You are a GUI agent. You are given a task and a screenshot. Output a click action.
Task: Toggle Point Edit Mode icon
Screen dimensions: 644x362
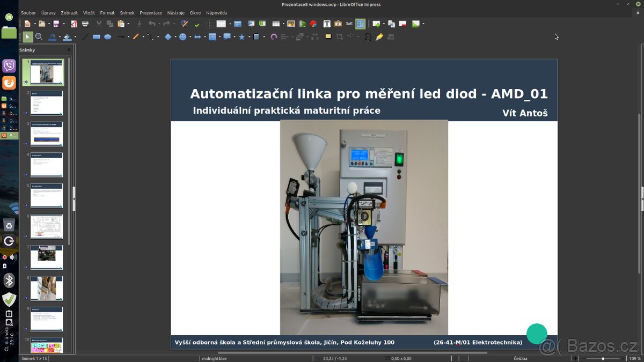(368, 37)
